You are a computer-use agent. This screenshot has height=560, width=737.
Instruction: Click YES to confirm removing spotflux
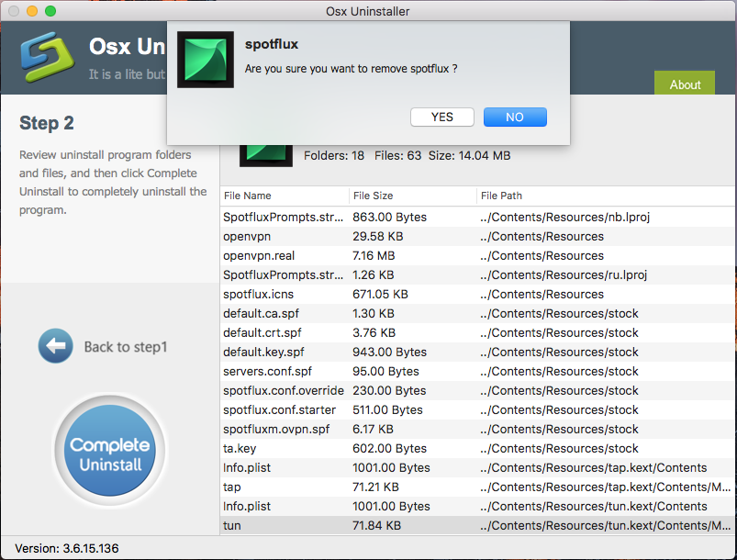(x=441, y=117)
